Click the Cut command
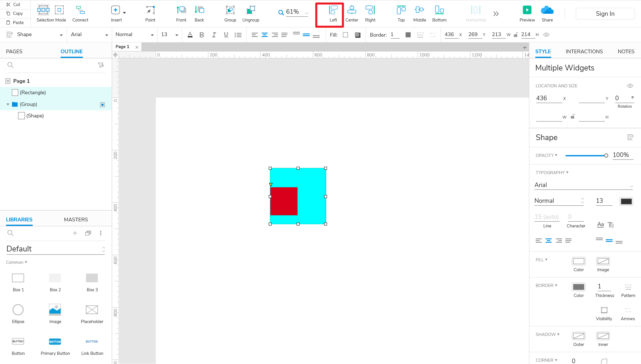This screenshot has height=364, width=641. tap(13, 4)
